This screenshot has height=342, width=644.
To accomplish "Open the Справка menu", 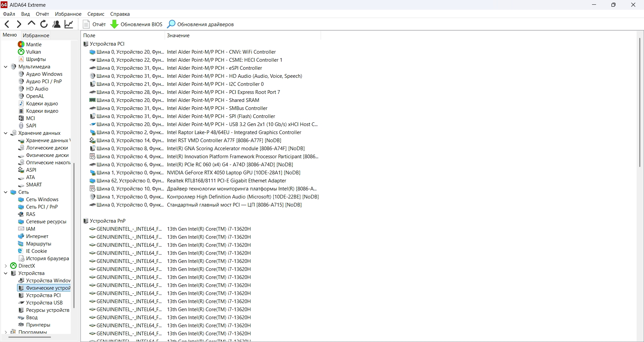I will coord(120,14).
